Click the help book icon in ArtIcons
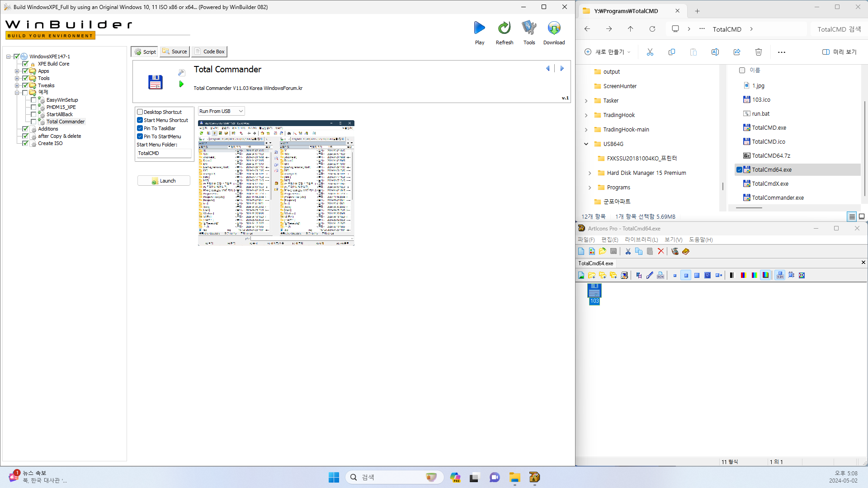Viewport: 868px width, 488px height. [686, 251]
